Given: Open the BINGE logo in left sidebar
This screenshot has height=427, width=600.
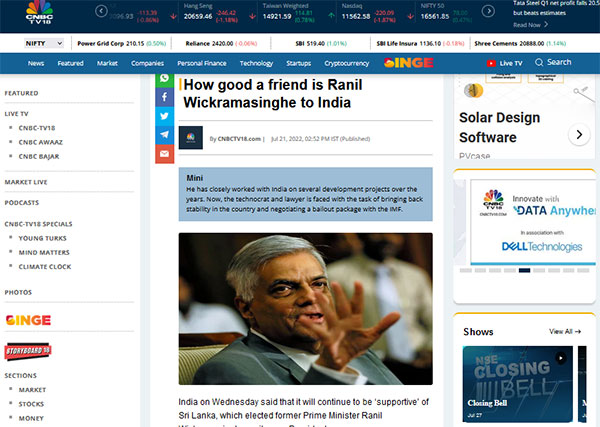Looking at the screenshot, I should [28, 320].
